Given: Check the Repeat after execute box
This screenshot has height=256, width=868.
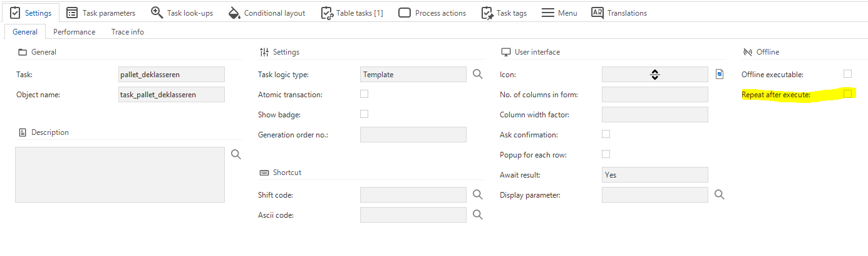Looking at the screenshot, I should pyautogui.click(x=847, y=94).
